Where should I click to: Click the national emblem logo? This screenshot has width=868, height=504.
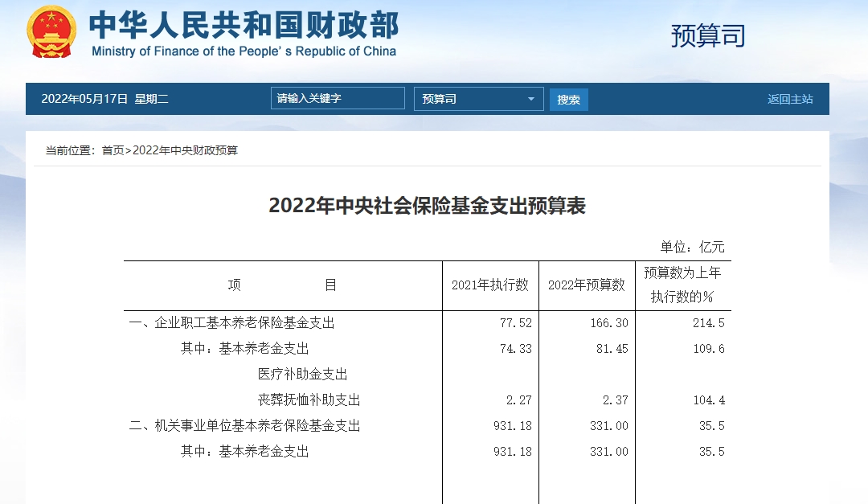51,33
